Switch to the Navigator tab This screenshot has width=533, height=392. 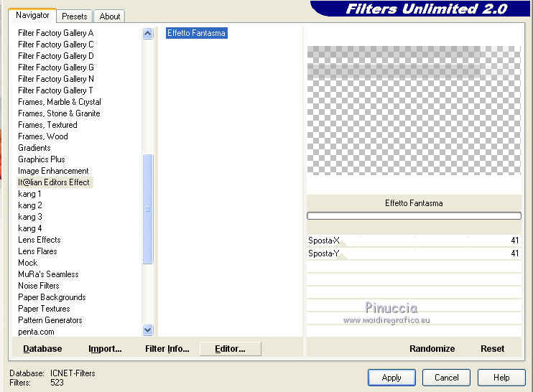coord(32,15)
